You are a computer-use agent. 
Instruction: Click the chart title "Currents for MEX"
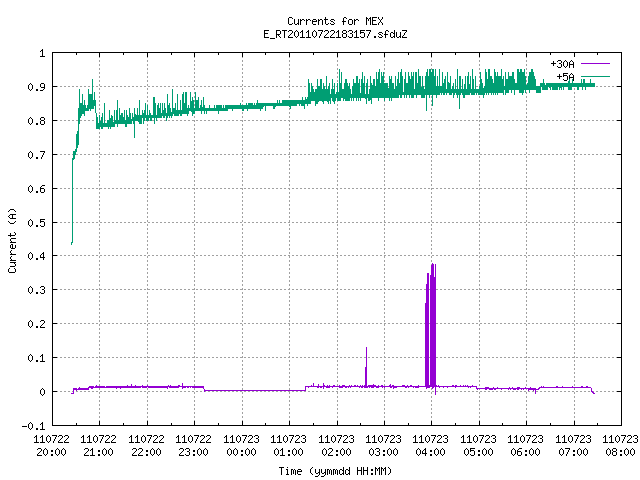[x=335, y=21]
